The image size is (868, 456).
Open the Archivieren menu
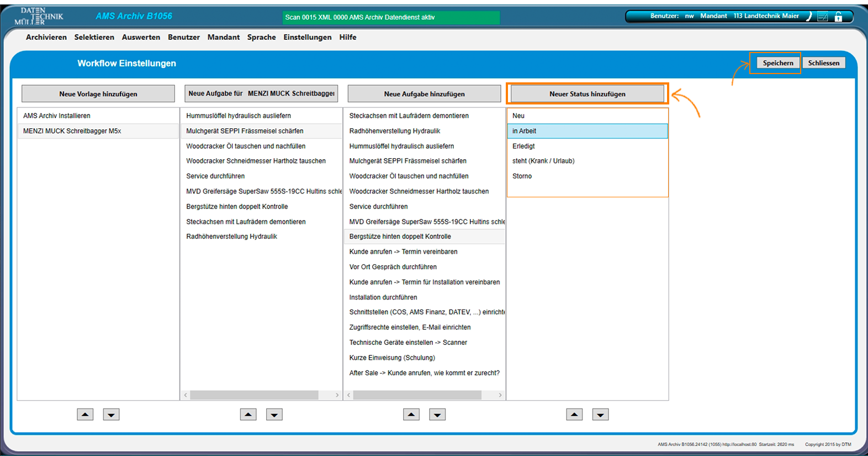(46, 37)
